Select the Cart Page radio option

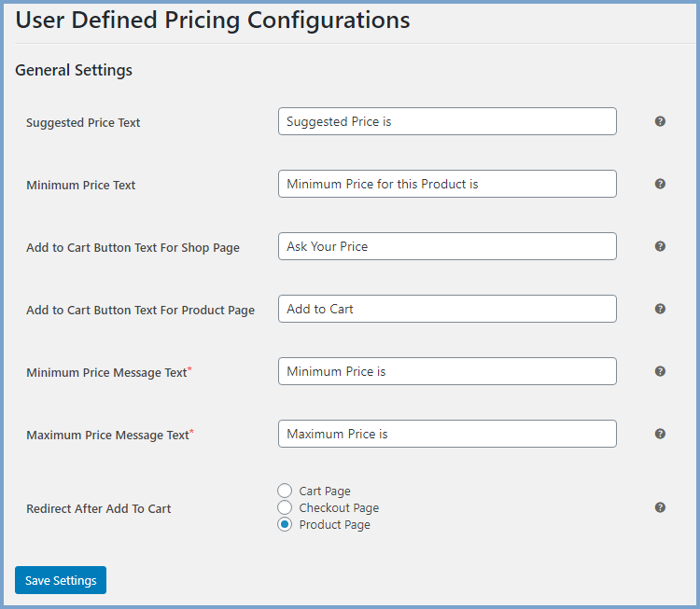(285, 491)
